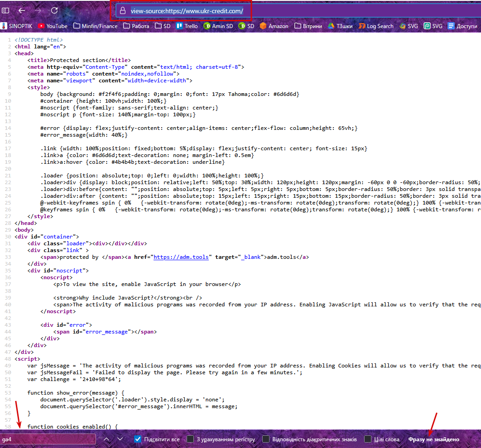This screenshot has width=481, height=448.
Task: Uncheck the Підсвітити все checkbox
Action: 138,439
